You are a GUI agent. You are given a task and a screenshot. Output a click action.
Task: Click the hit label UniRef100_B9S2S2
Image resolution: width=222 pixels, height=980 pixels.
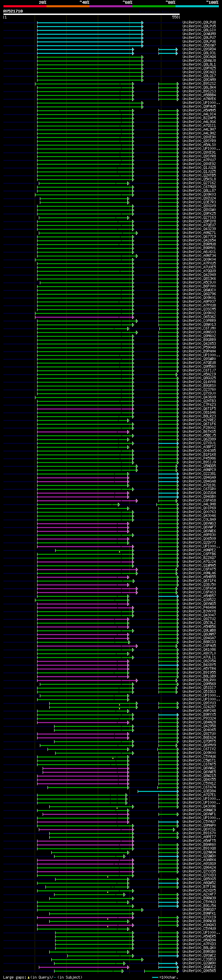point(199,84)
